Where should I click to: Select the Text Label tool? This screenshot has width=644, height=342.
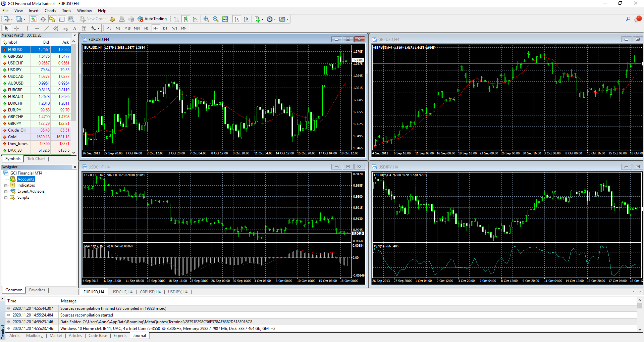[x=84, y=28]
